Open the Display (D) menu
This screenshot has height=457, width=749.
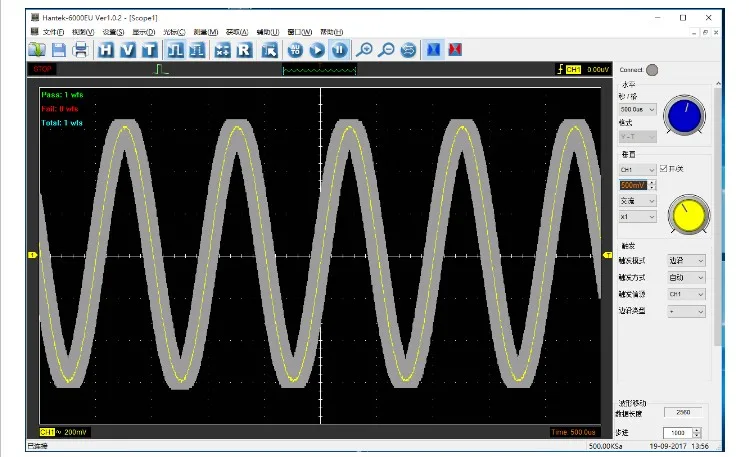[143, 32]
